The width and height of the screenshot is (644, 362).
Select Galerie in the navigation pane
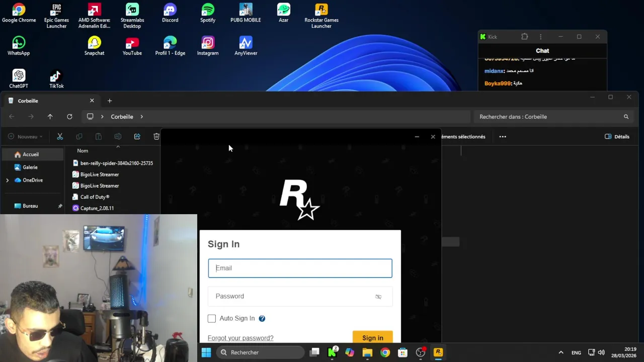(31, 167)
